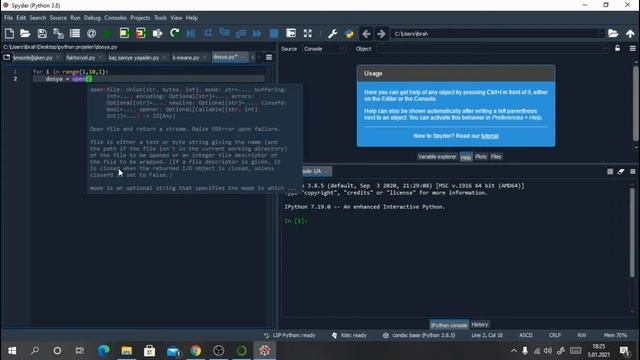640x360 pixels.
Task: Click conda: base (Python 3.8.5) in status bar
Action: click(x=419, y=336)
